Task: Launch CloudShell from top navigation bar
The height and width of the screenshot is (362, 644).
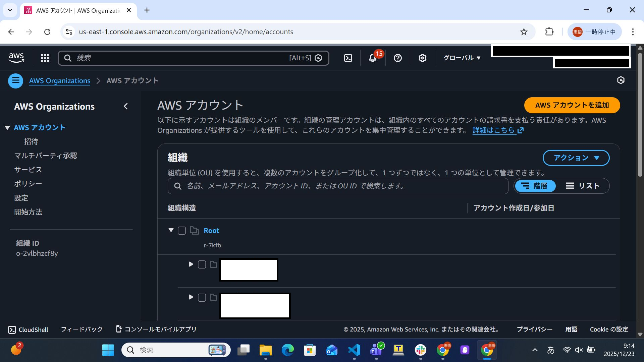Action: [348, 58]
